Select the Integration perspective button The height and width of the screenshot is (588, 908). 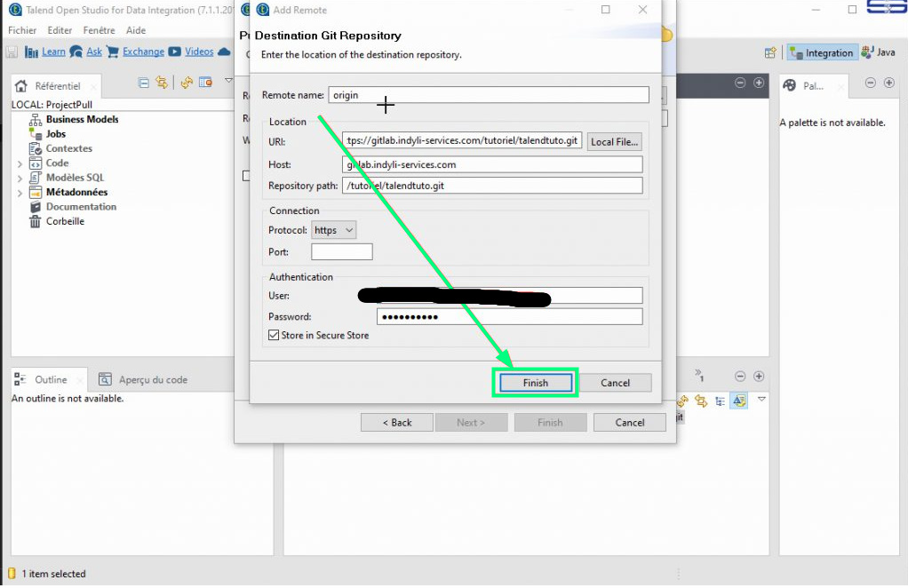(x=821, y=53)
